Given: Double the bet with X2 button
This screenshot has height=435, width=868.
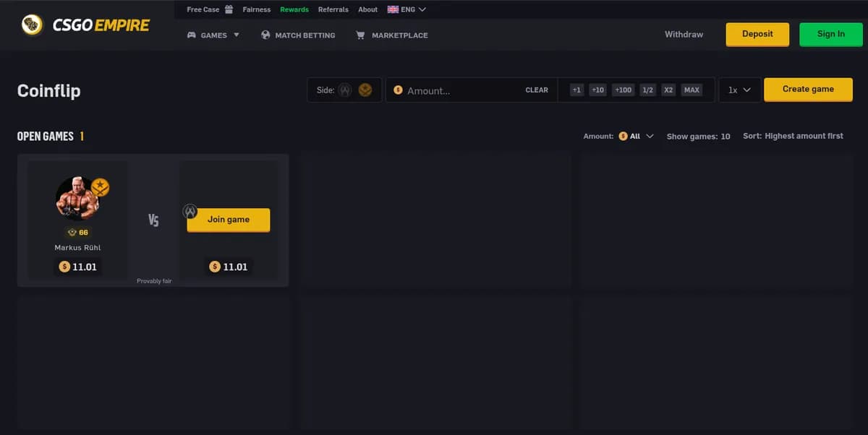Looking at the screenshot, I should 668,90.
